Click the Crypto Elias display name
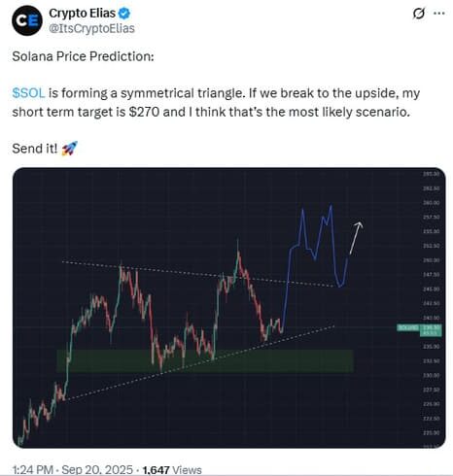This screenshot has height=476, width=453. click(x=82, y=14)
